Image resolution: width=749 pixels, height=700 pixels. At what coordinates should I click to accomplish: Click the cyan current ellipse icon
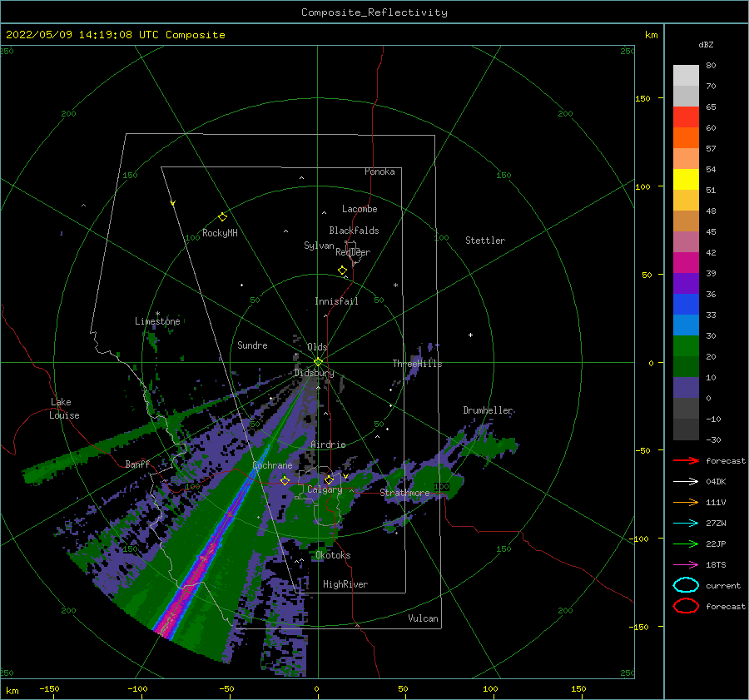[686, 585]
